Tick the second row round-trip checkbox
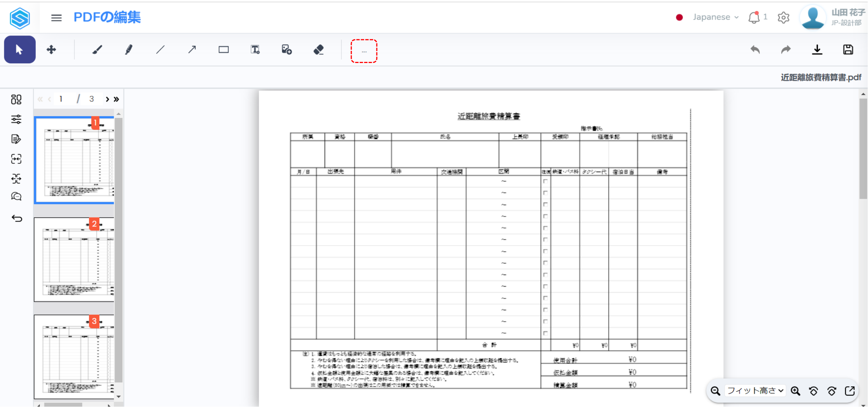 point(545,193)
